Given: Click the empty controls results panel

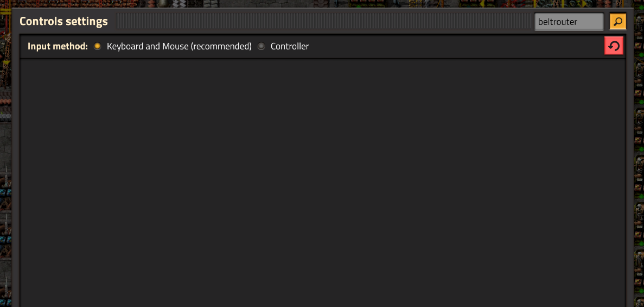Looking at the screenshot, I should click(x=323, y=183).
